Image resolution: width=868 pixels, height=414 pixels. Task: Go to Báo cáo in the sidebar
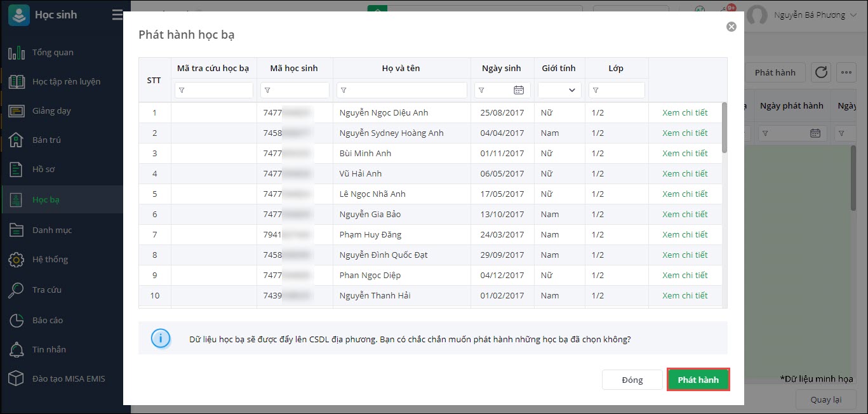[48, 320]
